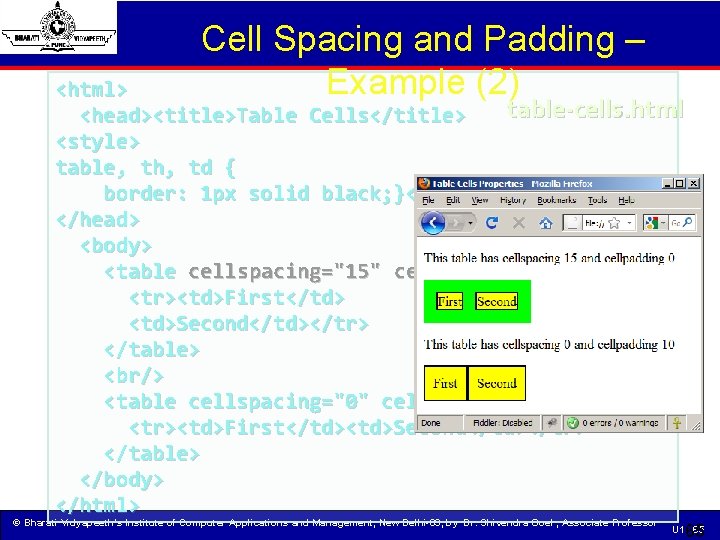Click the green validator checkmark icon
Viewport: 720px width, 540px height.
click(572, 423)
